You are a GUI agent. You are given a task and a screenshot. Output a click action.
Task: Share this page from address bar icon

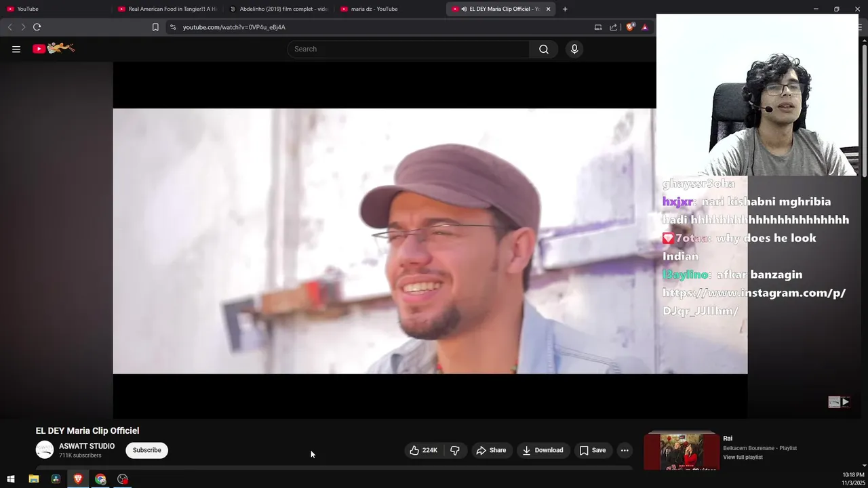pyautogui.click(x=614, y=27)
